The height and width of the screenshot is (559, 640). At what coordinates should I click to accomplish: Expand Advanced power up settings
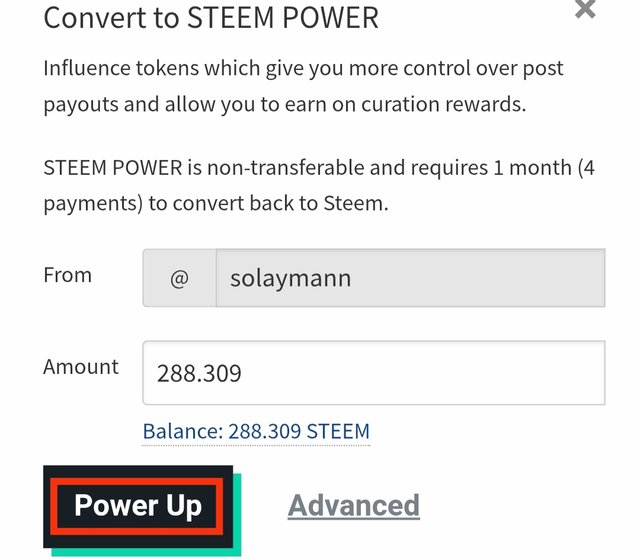click(x=353, y=505)
